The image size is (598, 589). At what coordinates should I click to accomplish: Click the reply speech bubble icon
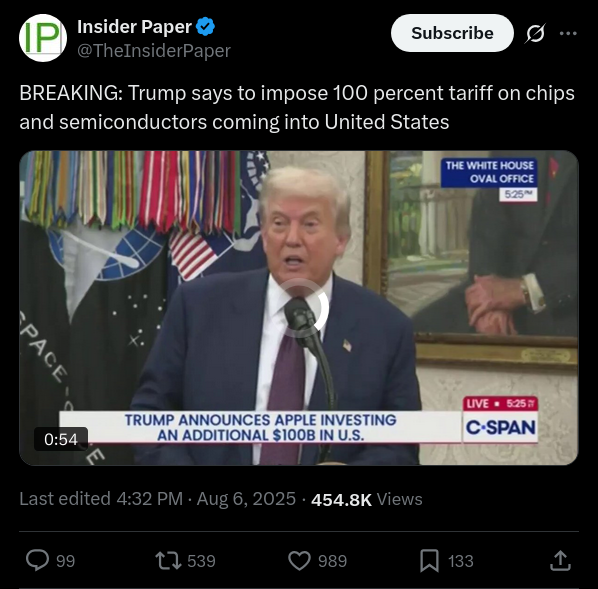[37, 560]
